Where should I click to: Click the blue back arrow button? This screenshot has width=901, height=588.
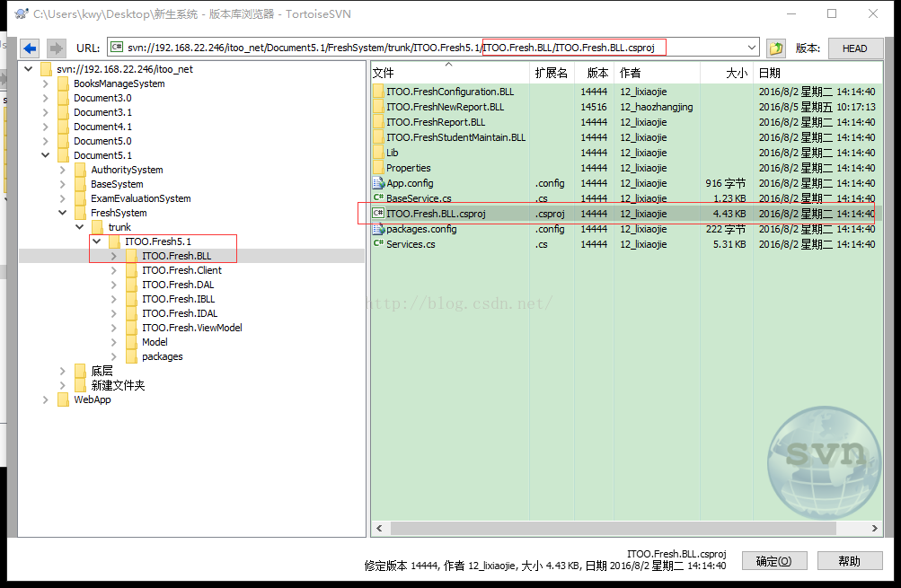point(30,48)
